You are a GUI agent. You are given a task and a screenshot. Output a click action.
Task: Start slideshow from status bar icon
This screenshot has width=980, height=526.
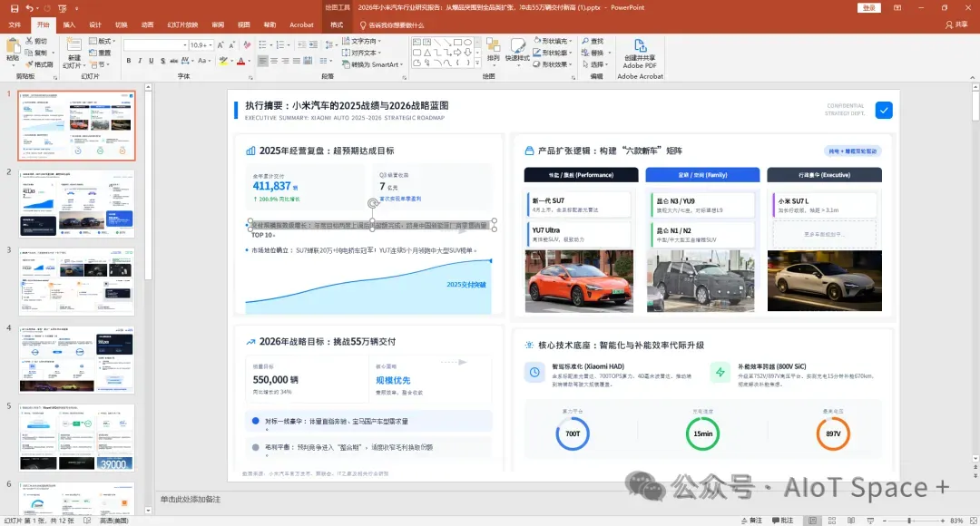[870, 521]
